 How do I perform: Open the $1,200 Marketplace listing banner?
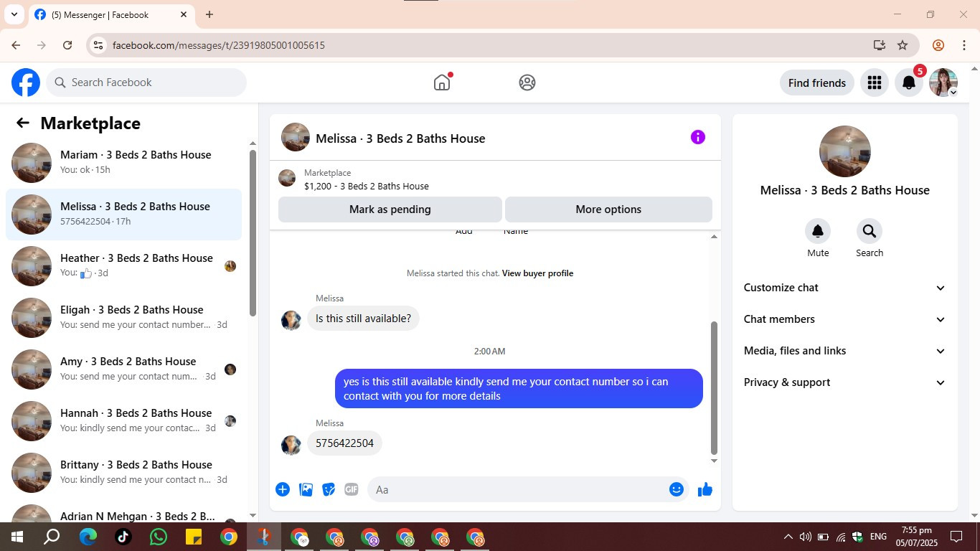[x=495, y=179]
